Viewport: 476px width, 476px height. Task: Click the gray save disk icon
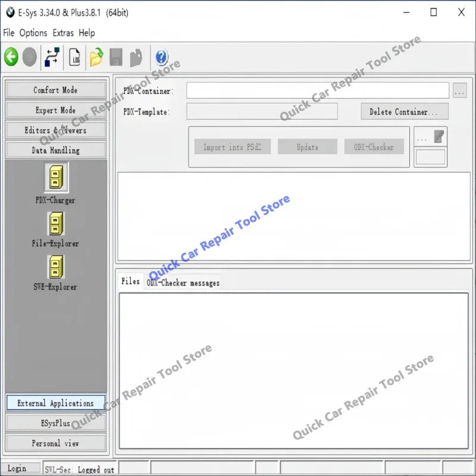(x=116, y=57)
